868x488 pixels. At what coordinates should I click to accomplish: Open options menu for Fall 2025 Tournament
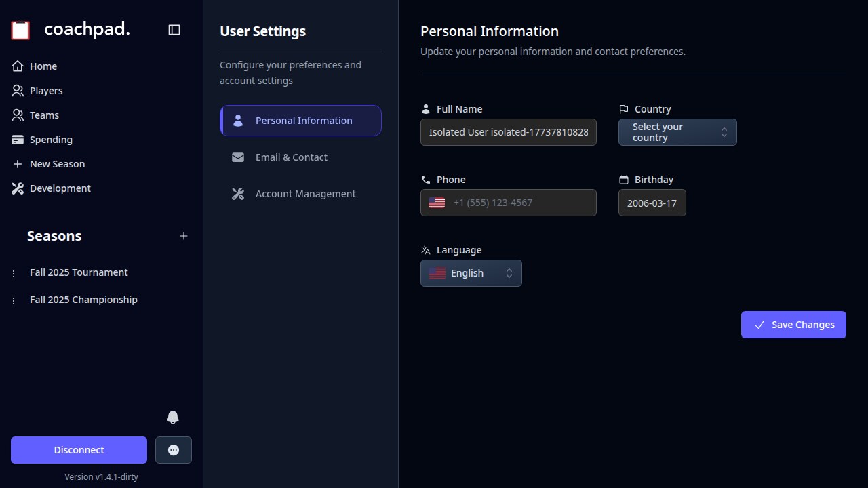coord(14,273)
